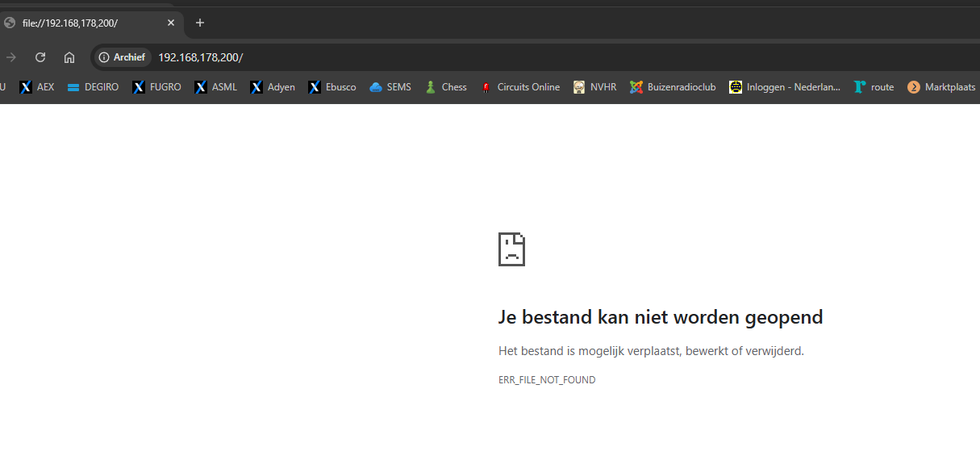Open the route bookmark
This screenshot has height=460, width=980.
click(x=874, y=87)
